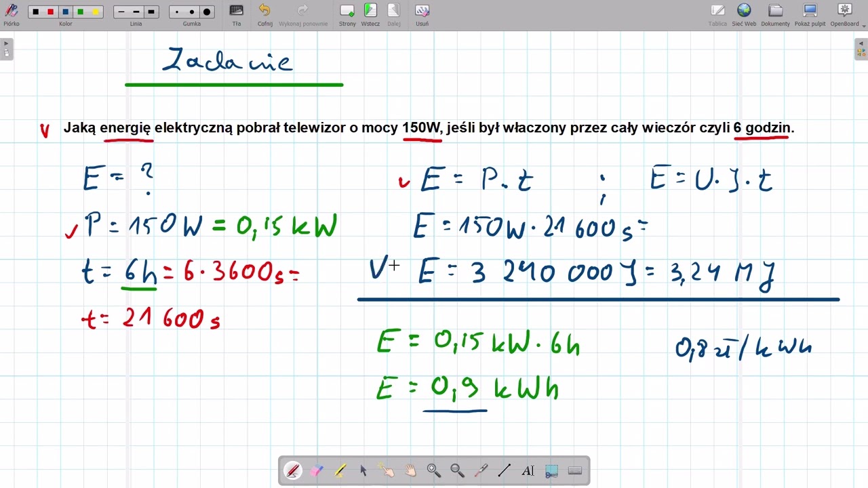Choose the thickest line width
This screenshot has width=868, height=488.
pos(151,12)
